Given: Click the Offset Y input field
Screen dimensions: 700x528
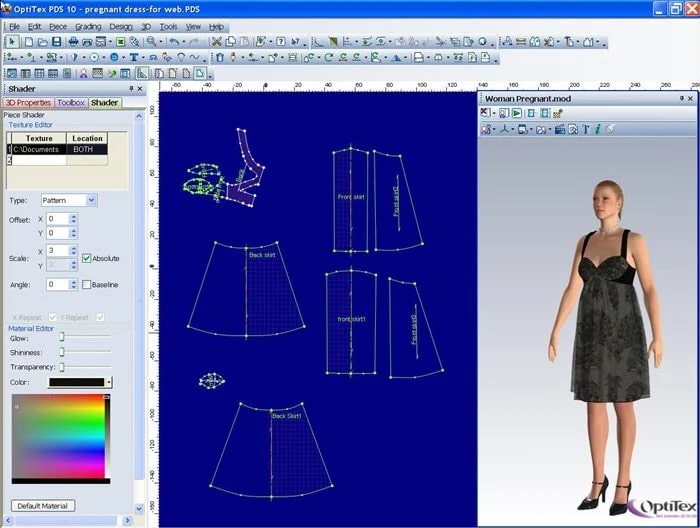Looking at the screenshot, I should point(58,233).
